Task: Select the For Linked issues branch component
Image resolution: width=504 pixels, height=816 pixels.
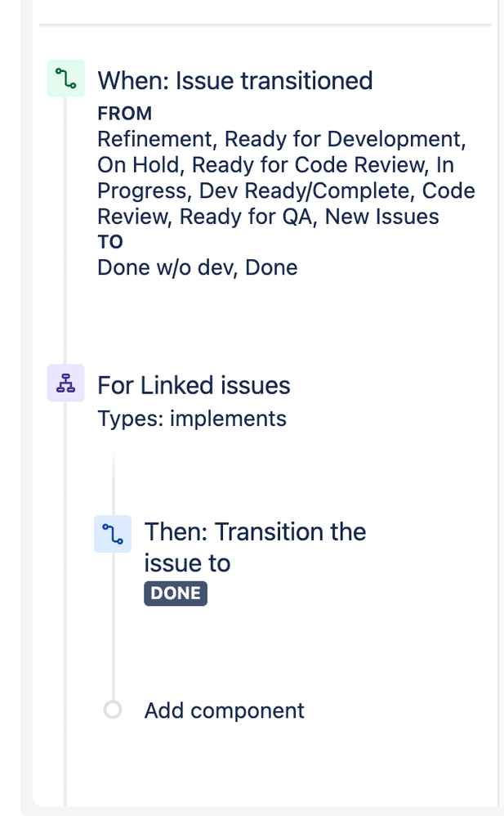Action: click(x=192, y=384)
